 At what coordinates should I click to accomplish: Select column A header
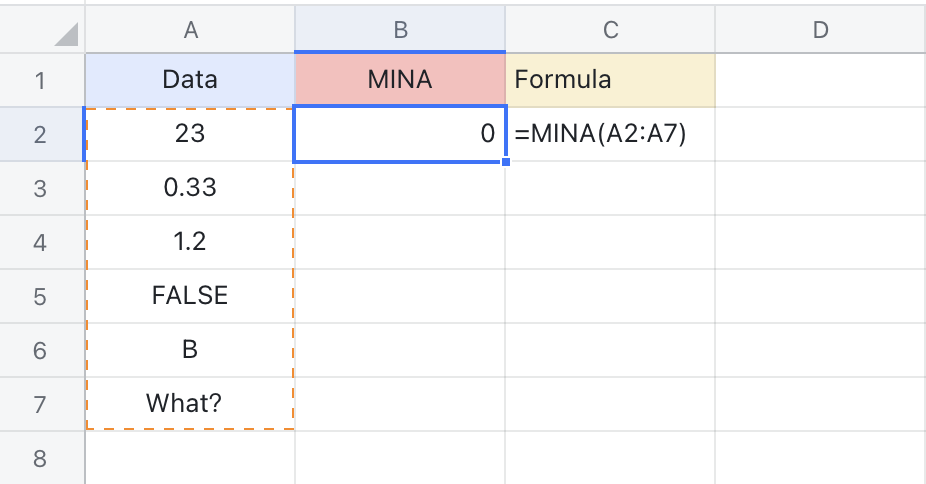pyautogui.click(x=190, y=31)
